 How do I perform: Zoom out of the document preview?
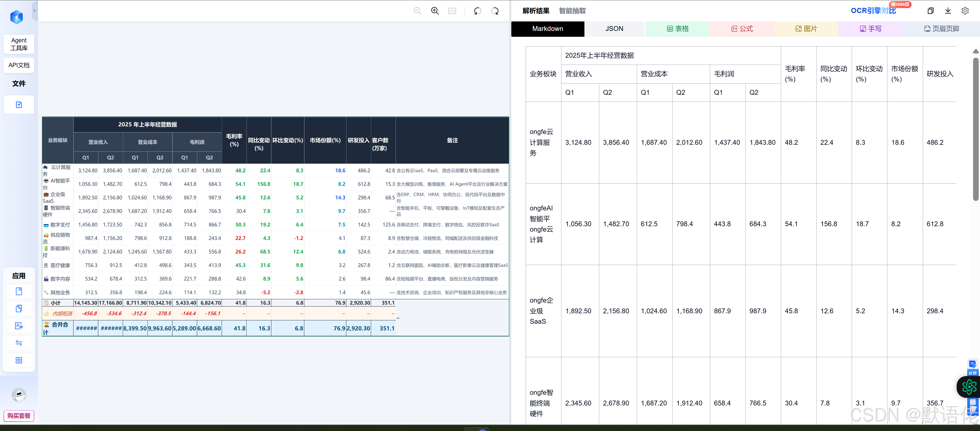pos(418,11)
